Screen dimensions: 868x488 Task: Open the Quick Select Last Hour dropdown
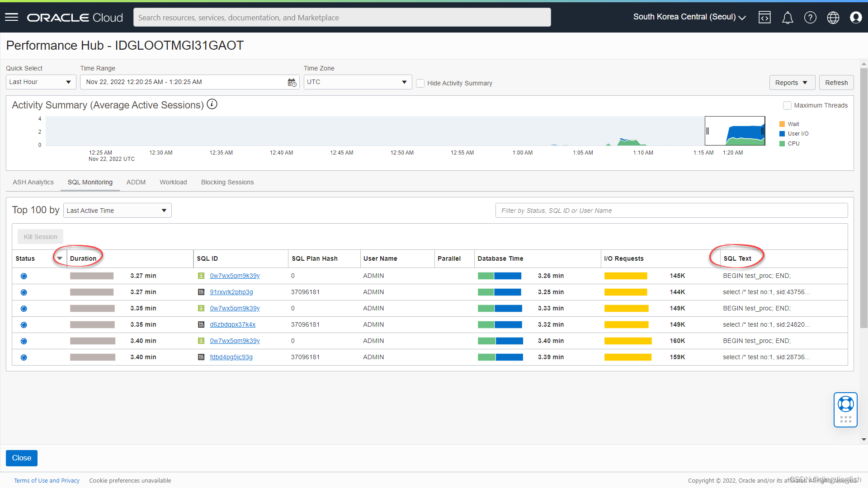point(41,82)
